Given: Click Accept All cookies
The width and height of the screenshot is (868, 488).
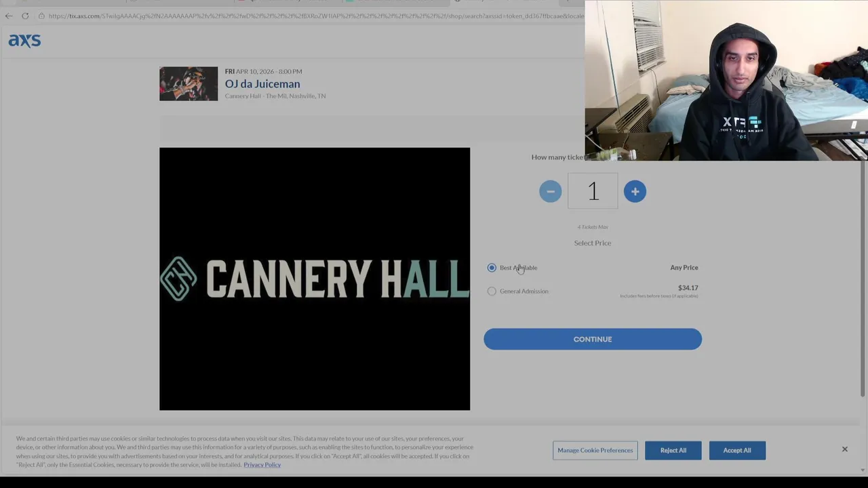Looking at the screenshot, I should [x=737, y=450].
